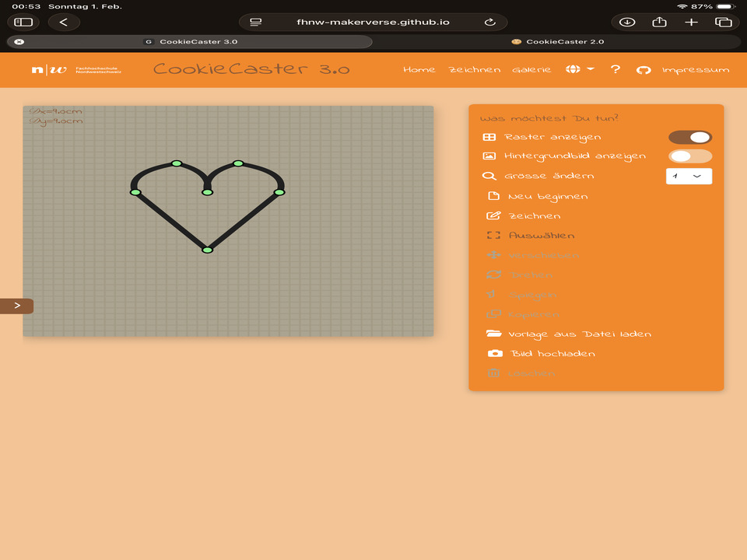The image size is (747, 560).
Task: Expand the left side panel arrow
Action: tap(16, 306)
